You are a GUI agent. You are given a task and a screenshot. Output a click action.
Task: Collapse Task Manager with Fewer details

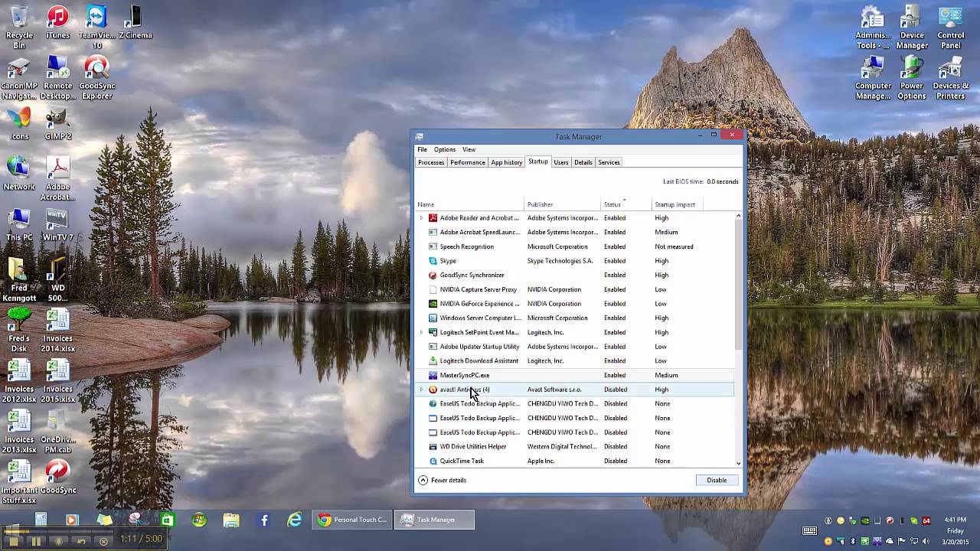[442, 481]
